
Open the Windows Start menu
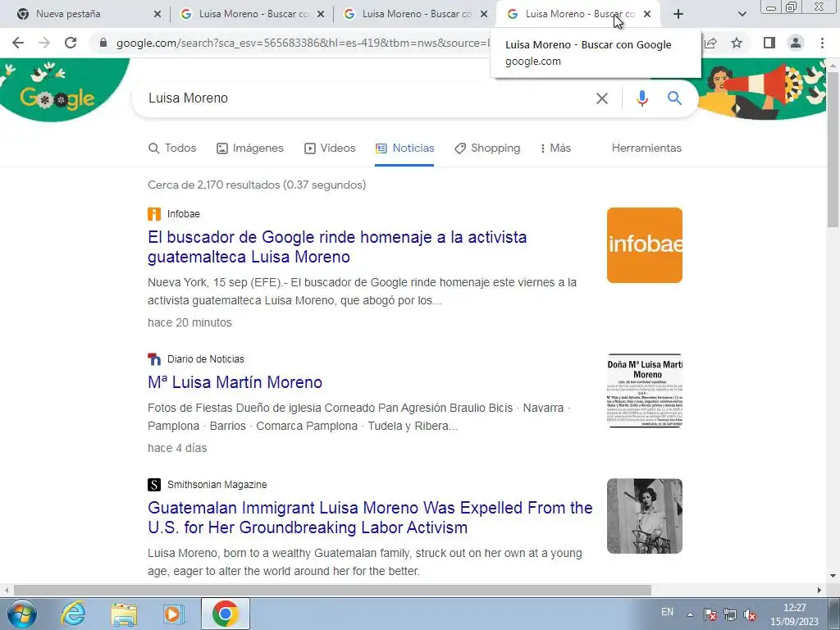(x=21, y=614)
